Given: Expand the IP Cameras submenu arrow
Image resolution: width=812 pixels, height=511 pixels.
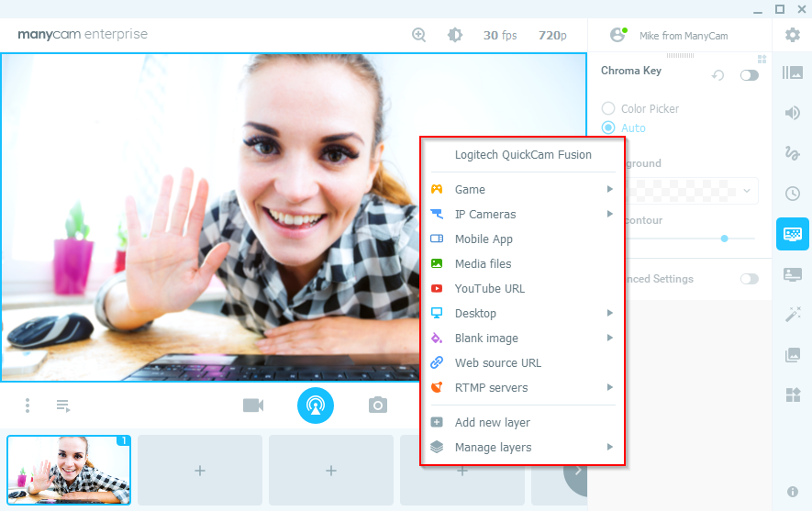Looking at the screenshot, I should tap(610, 214).
